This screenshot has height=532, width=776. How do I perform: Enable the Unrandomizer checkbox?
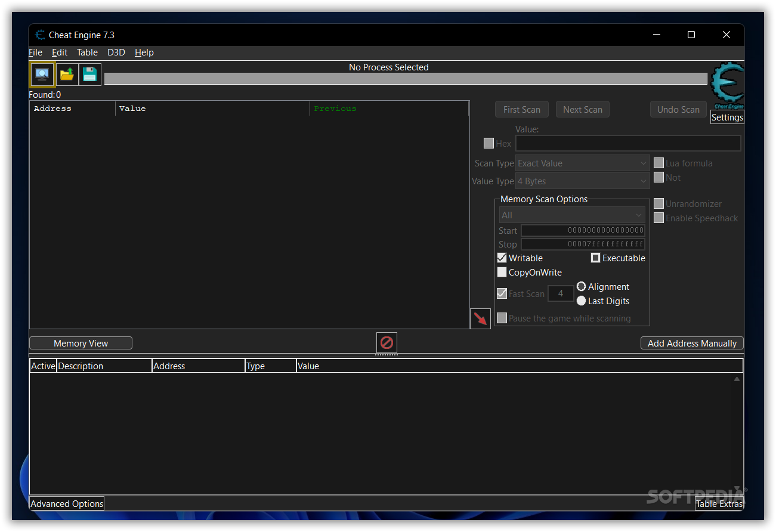click(x=658, y=203)
